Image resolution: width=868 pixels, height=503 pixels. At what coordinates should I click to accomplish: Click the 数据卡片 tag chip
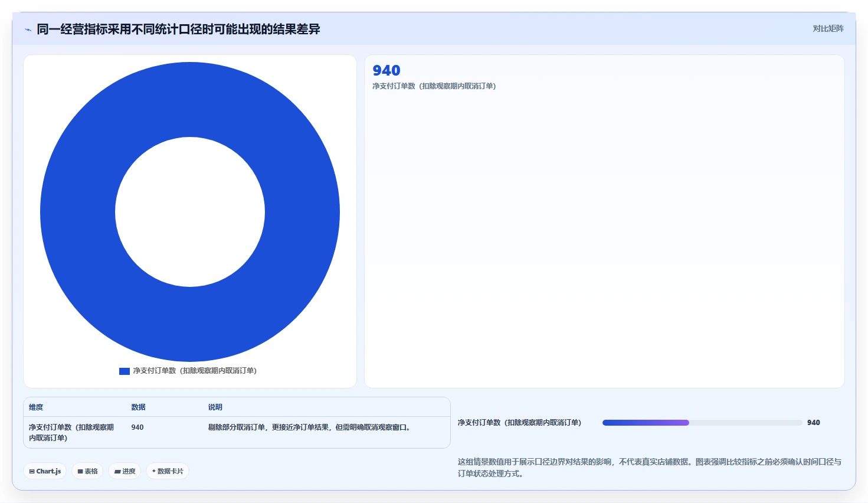[x=168, y=471]
